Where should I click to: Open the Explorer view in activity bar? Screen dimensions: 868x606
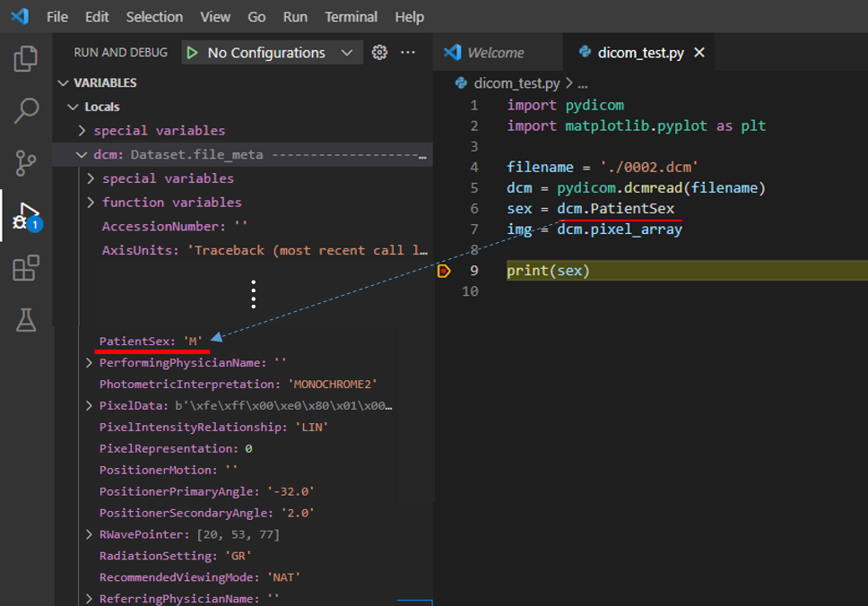[25, 58]
